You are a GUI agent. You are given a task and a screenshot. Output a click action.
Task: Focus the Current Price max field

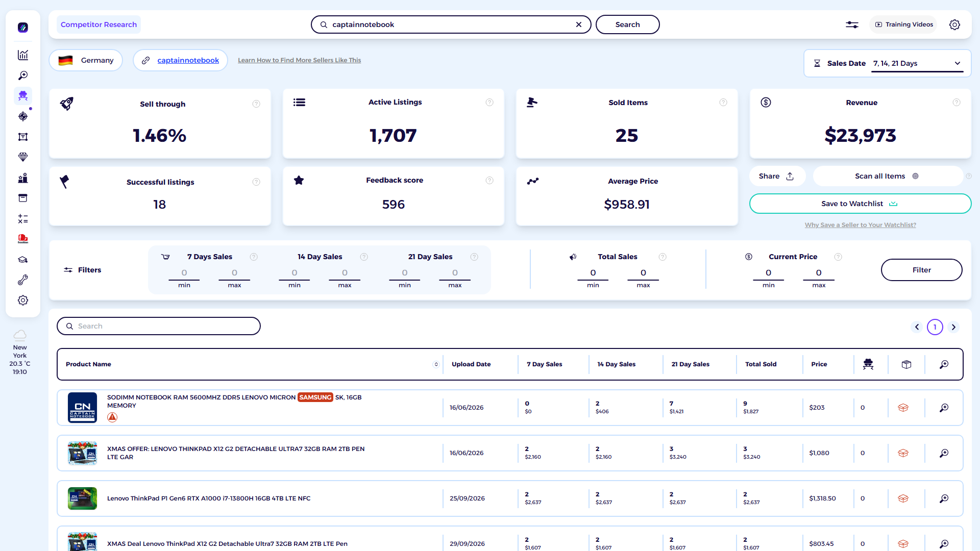819,273
